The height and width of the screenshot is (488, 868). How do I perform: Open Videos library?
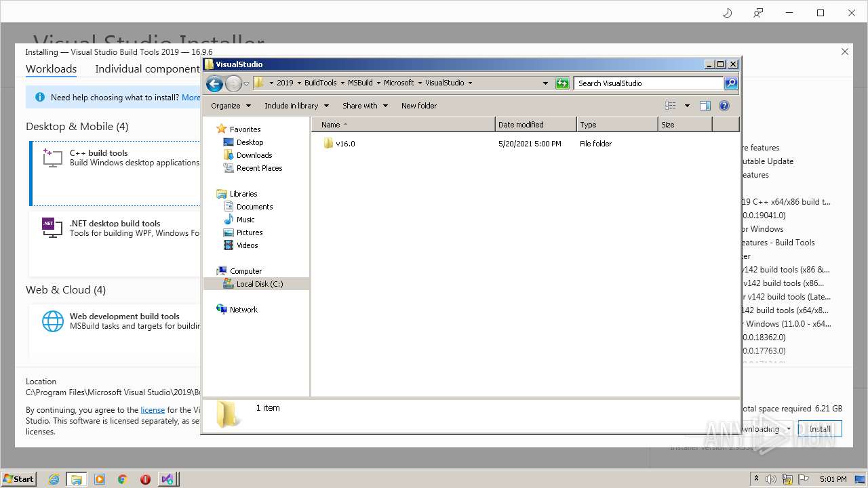(247, 245)
